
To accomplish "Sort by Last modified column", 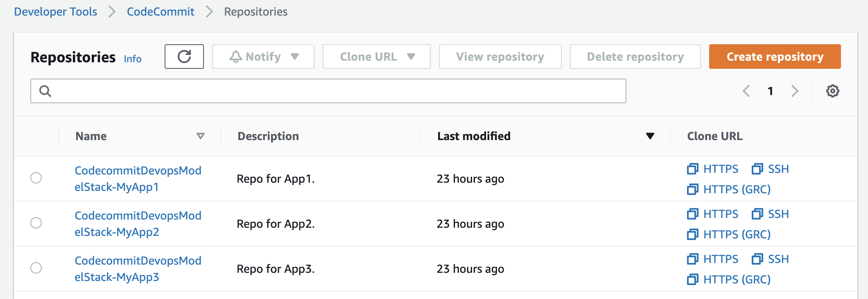I will click(x=545, y=136).
